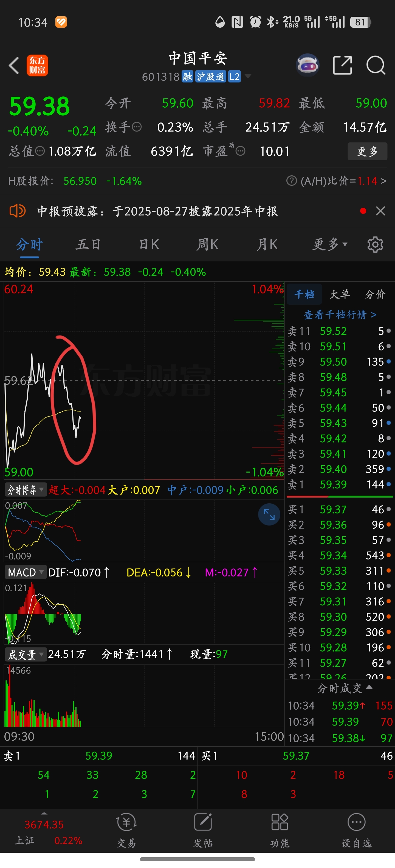Tap 设自选 add to watchlist
The height and width of the screenshot is (868, 395).
tap(356, 830)
